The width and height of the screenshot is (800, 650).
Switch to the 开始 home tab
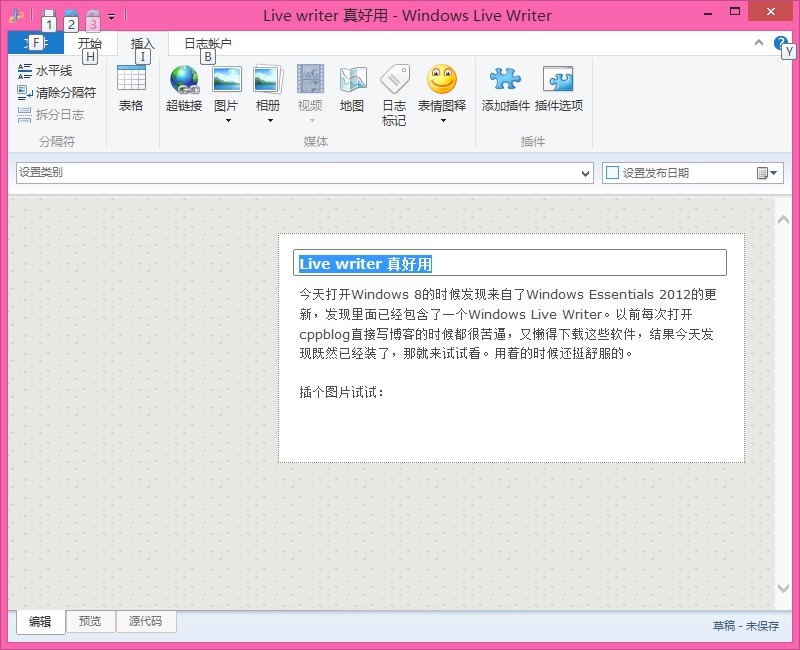coord(90,43)
